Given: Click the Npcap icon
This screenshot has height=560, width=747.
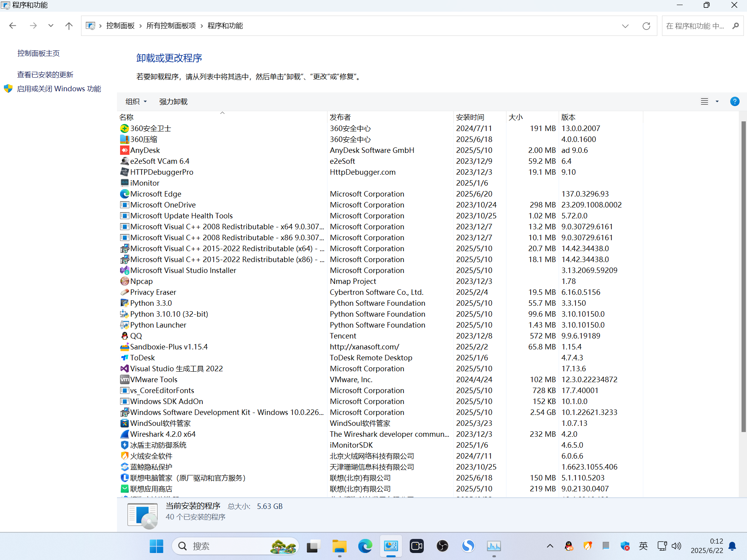Looking at the screenshot, I should tap(124, 281).
